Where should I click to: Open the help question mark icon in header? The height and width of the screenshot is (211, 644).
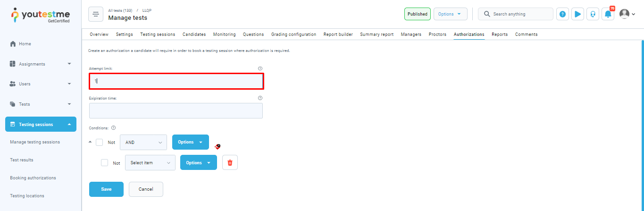tap(562, 14)
